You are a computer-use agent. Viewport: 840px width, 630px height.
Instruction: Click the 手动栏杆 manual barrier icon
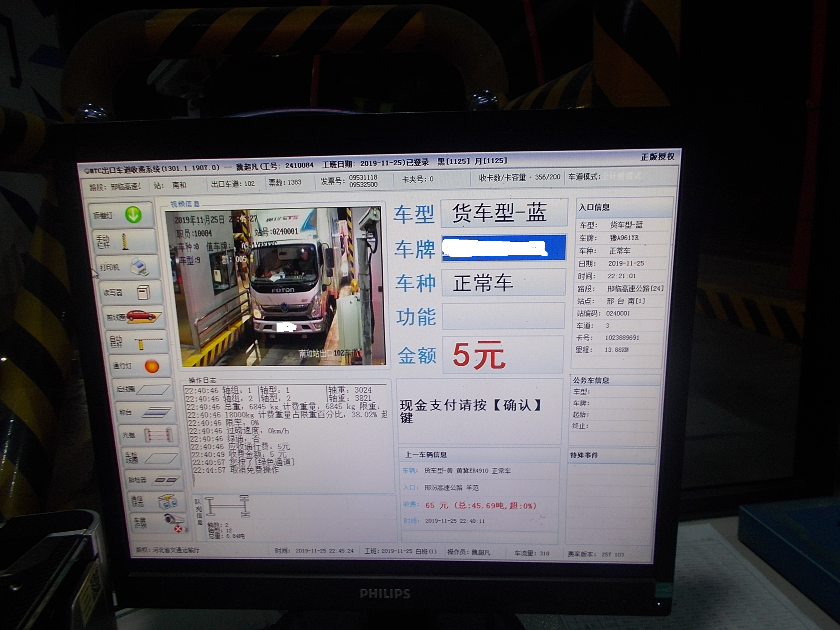point(125,241)
